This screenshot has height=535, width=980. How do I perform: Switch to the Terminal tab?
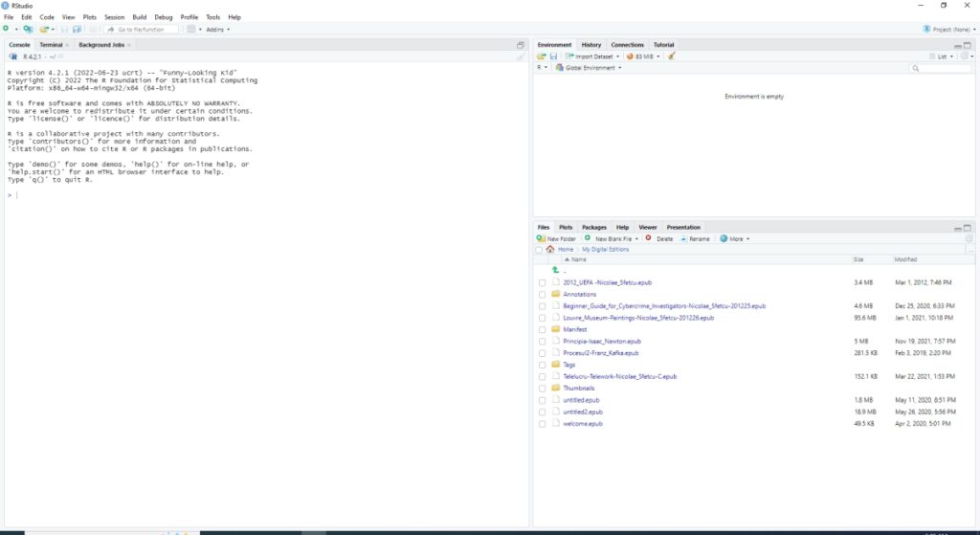[51, 45]
